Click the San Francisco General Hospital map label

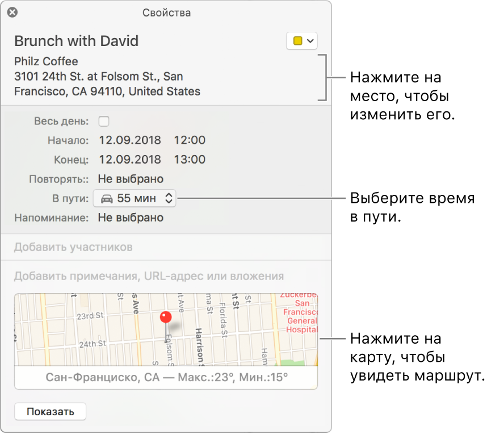301,312
